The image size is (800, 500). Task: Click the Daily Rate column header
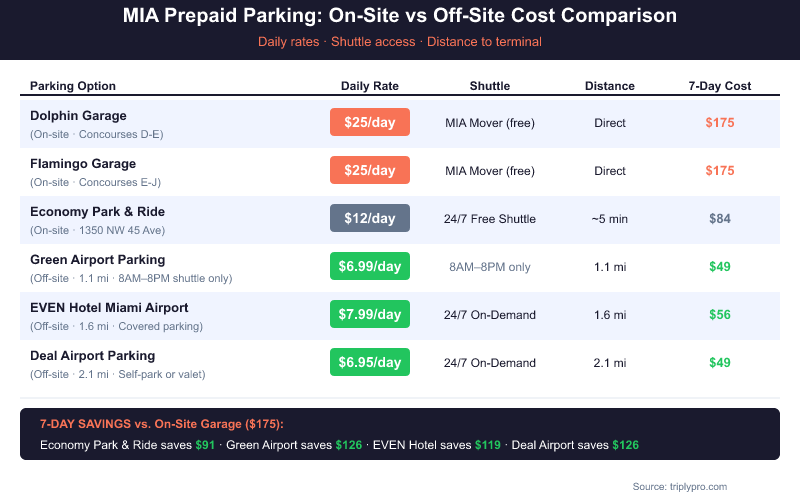click(x=369, y=86)
